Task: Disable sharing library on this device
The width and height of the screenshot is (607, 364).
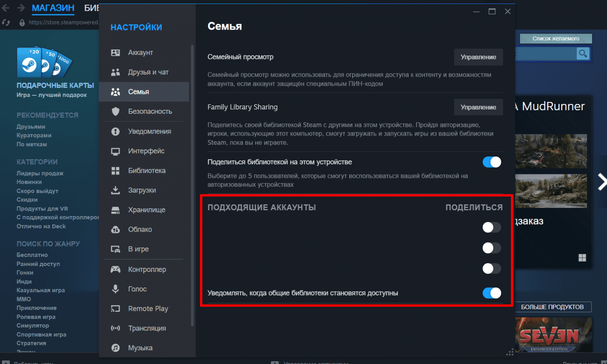Action: [492, 162]
